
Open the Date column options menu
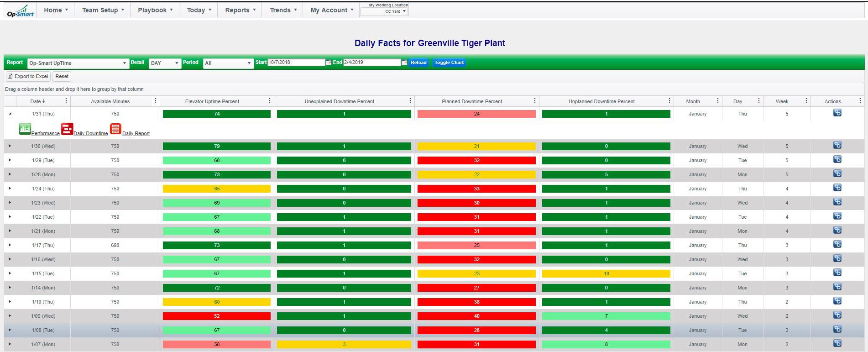coord(66,101)
